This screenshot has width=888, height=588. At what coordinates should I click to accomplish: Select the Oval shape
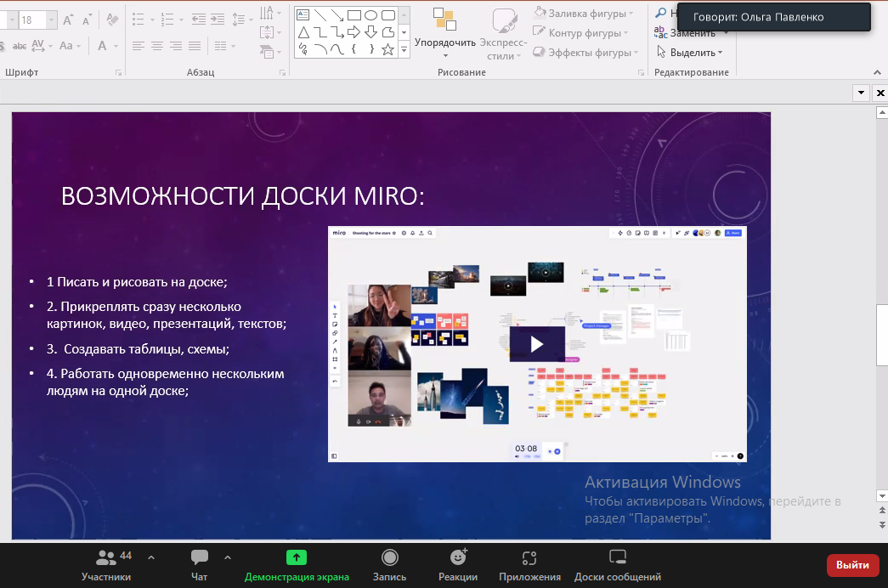(371, 15)
